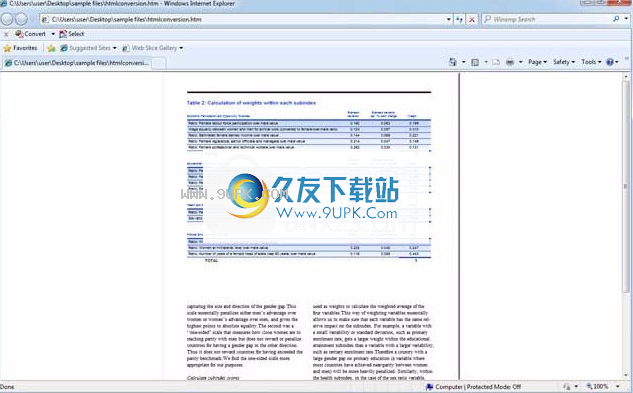
Task: Open the Favorites star button
Action: pyautogui.click(x=20, y=48)
